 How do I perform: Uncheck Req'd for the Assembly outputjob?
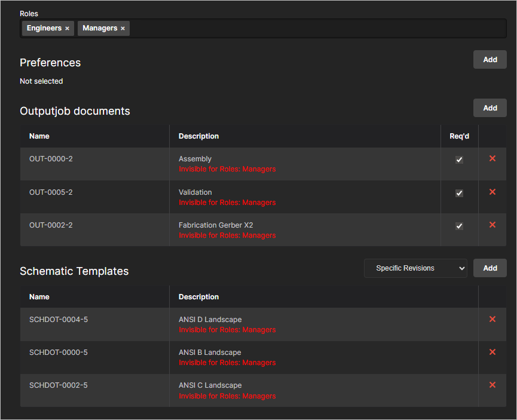point(459,160)
